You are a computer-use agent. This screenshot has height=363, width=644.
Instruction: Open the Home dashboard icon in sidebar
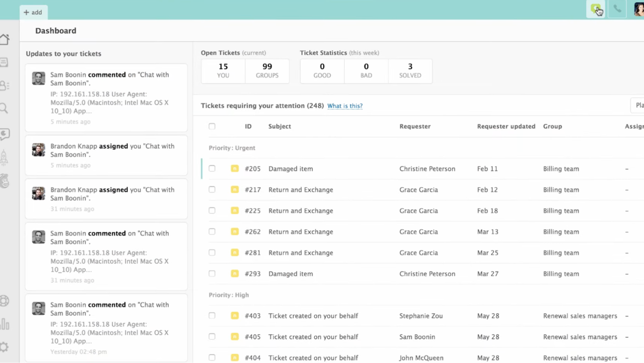point(5,40)
